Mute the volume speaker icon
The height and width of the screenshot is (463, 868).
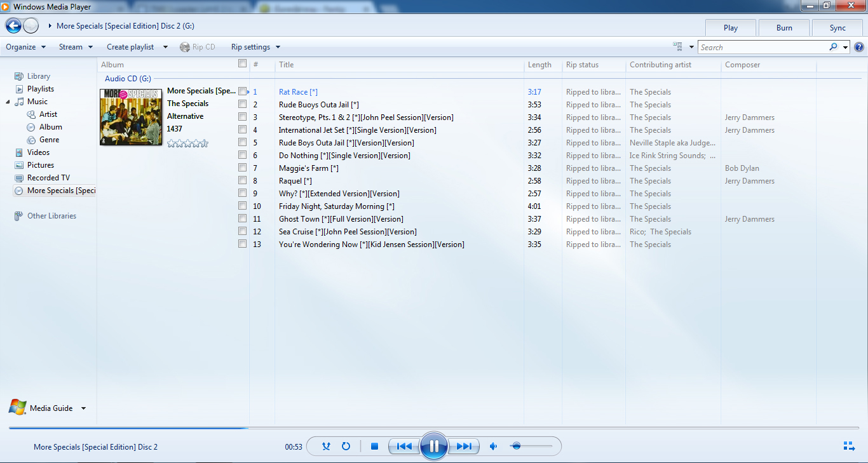493,446
